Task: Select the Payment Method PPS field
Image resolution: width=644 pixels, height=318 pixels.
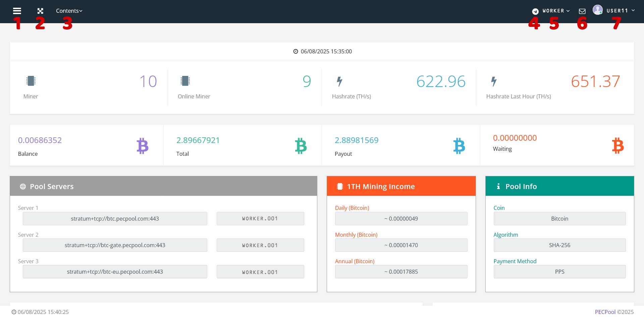Action: coord(559,272)
